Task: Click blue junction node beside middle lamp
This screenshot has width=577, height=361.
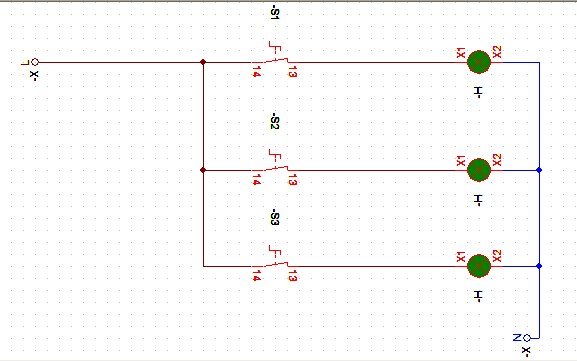Action: click(539, 170)
